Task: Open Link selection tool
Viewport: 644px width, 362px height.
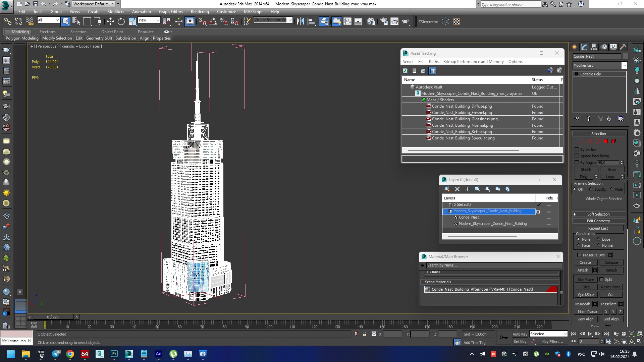Action: [x=7, y=21]
